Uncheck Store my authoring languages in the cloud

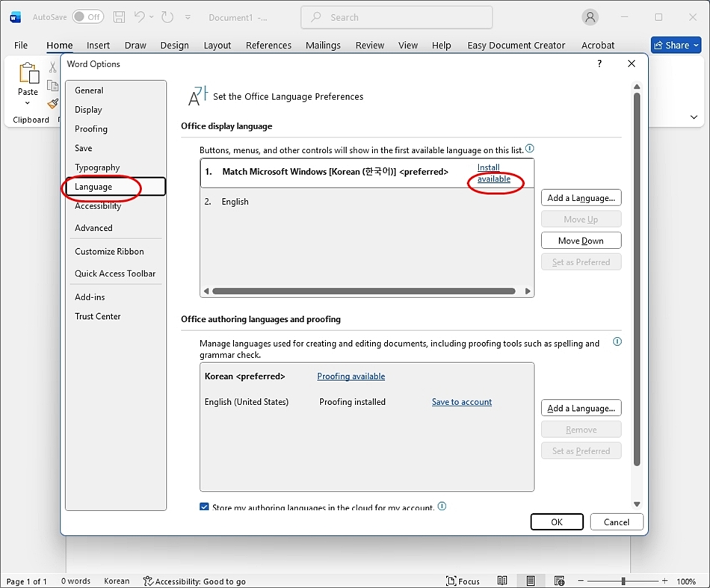click(x=205, y=507)
